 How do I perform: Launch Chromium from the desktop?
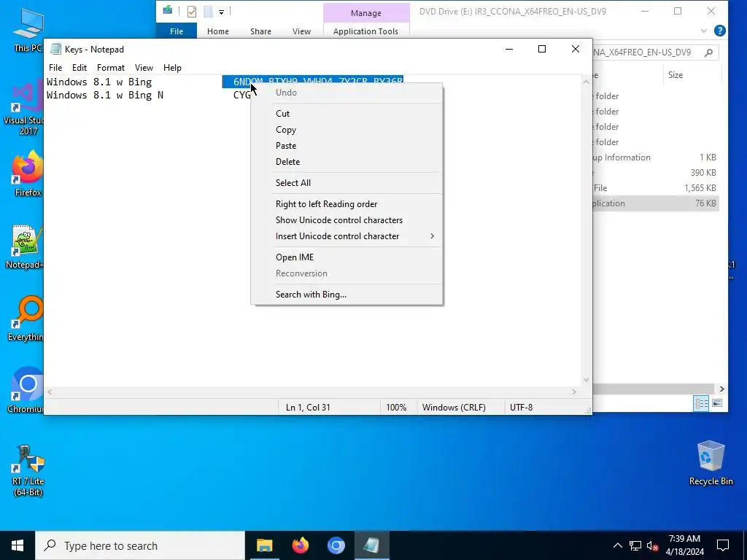point(26,389)
